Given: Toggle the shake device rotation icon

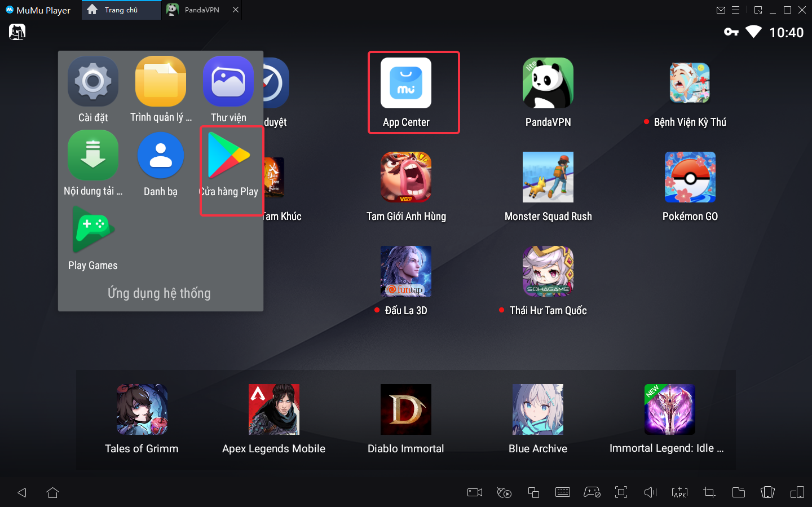Looking at the screenshot, I should coord(767,492).
